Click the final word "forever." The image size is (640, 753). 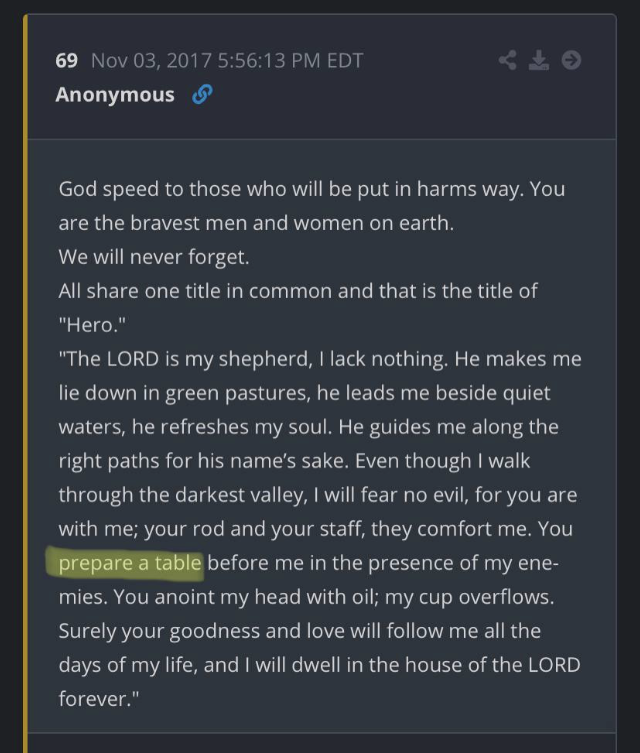coord(98,699)
